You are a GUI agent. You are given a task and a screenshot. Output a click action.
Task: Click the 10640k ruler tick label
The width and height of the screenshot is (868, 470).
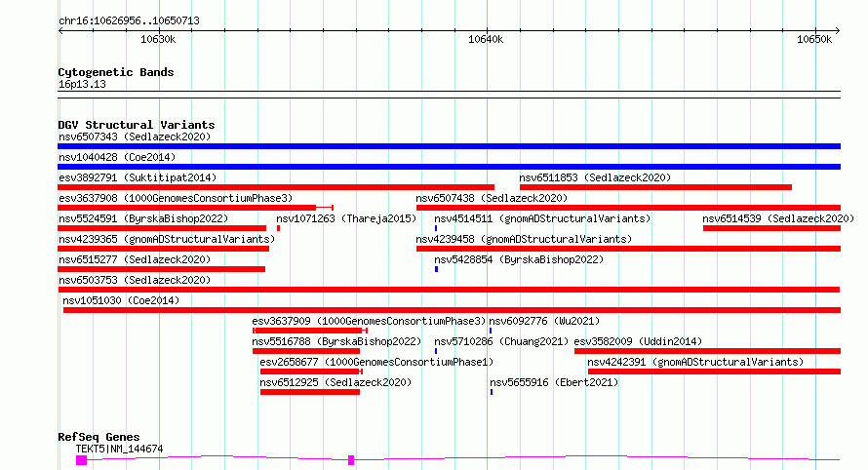pyautogui.click(x=486, y=39)
